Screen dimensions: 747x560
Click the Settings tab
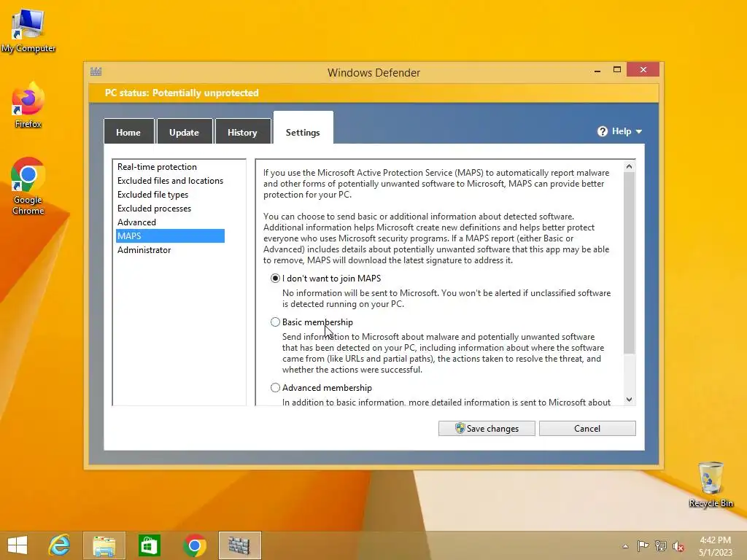click(303, 130)
